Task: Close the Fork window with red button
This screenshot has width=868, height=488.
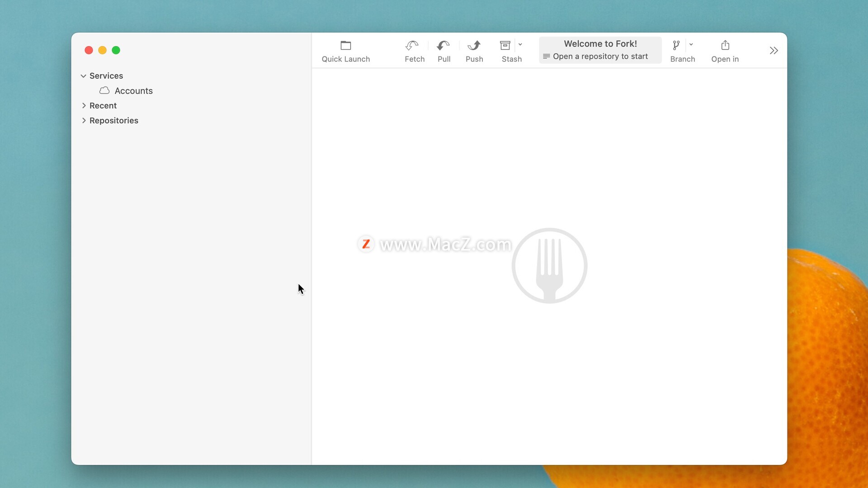Action: click(x=89, y=50)
